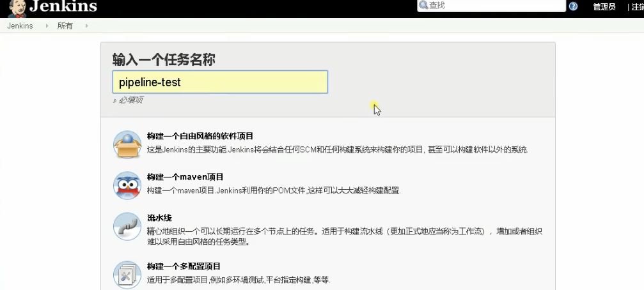Open the 所有 breadcrumb link
644x290 pixels.
tap(65, 26)
